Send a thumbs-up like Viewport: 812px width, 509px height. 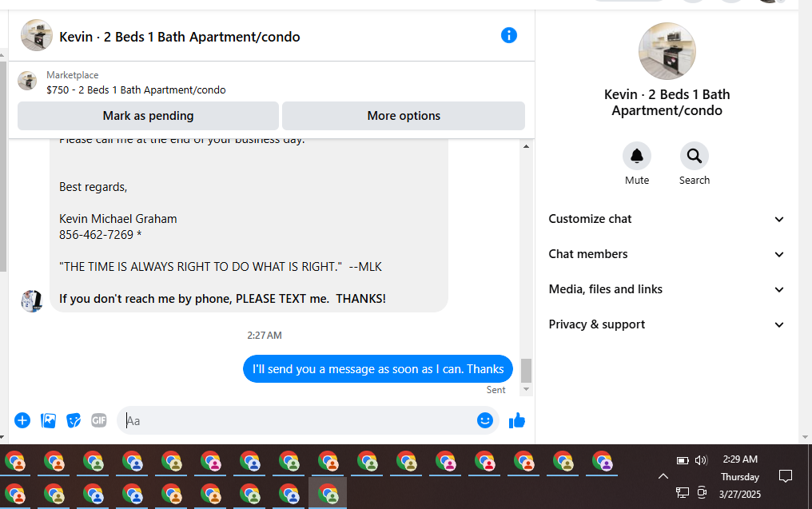point(517,420)
